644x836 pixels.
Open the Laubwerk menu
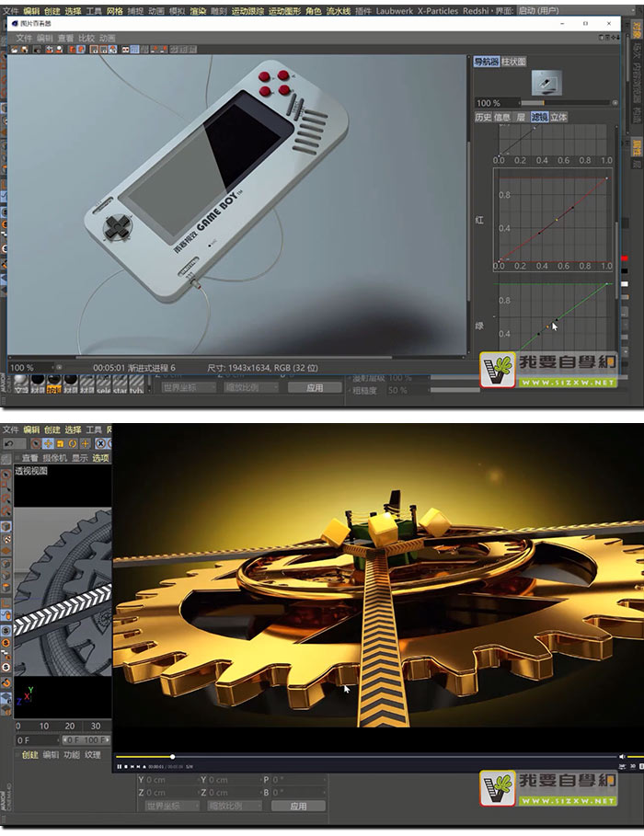coord(395,11)
